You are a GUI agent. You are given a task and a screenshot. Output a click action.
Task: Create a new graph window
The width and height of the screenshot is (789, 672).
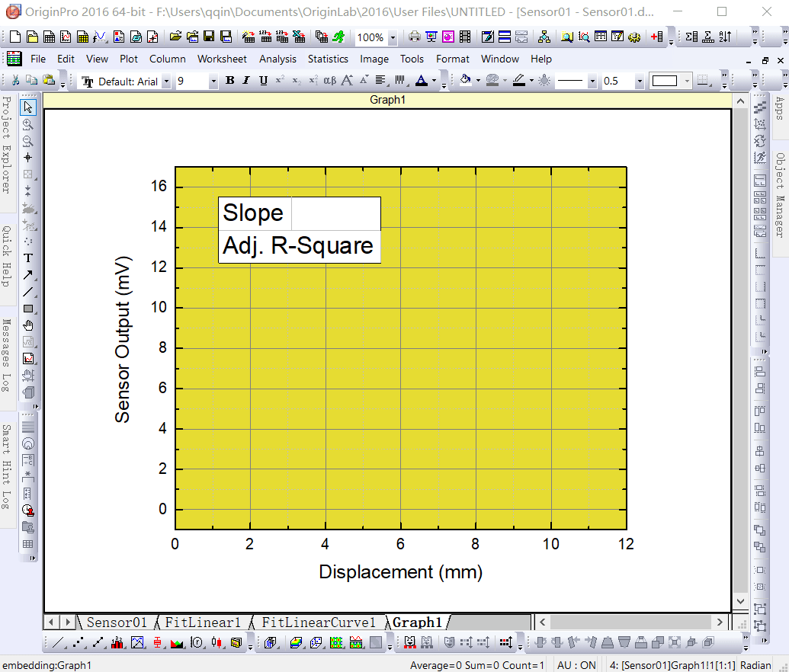click(x=66, y=37)
